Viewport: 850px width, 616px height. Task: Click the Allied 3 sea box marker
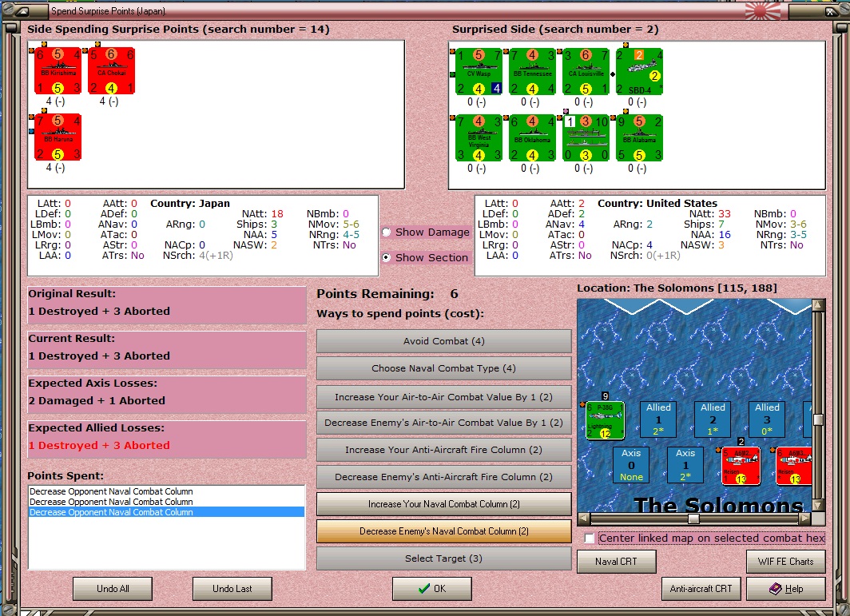point(767,419)
